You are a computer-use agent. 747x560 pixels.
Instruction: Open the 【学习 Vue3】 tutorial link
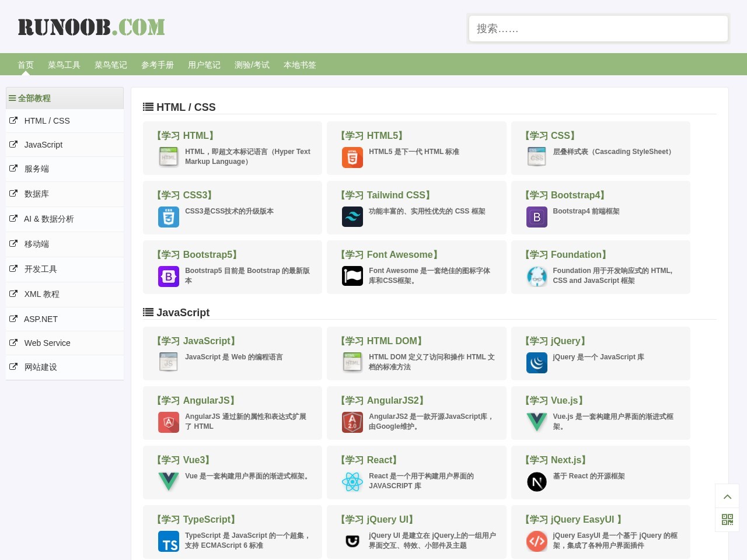[184, 460]
